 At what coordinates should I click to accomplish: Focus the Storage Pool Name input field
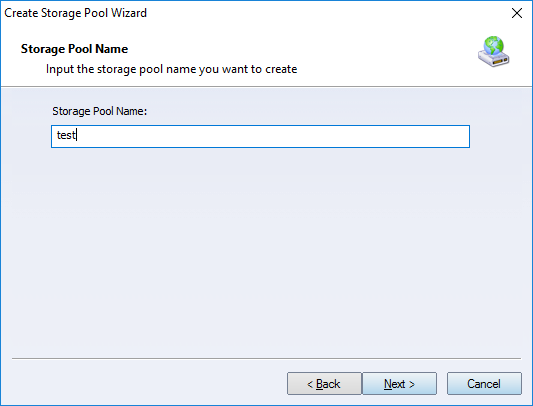[x=260, y=136]
